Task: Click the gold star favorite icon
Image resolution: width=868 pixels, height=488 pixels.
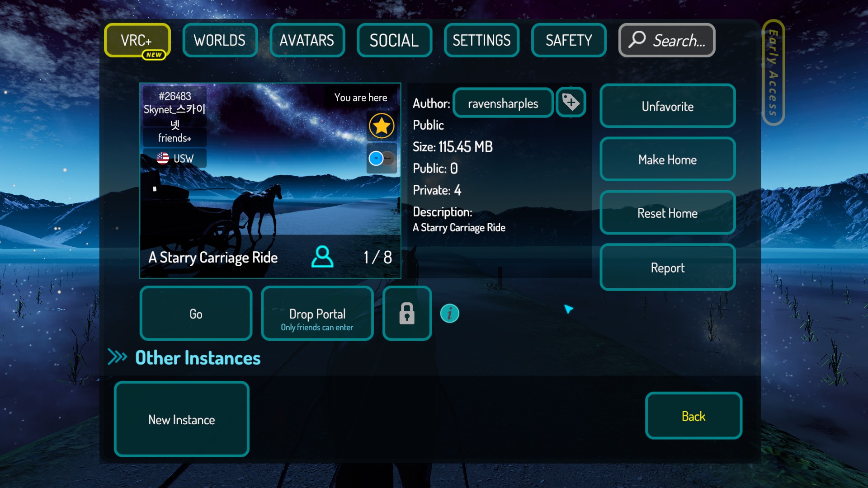Action: click(x=382, y=126)
